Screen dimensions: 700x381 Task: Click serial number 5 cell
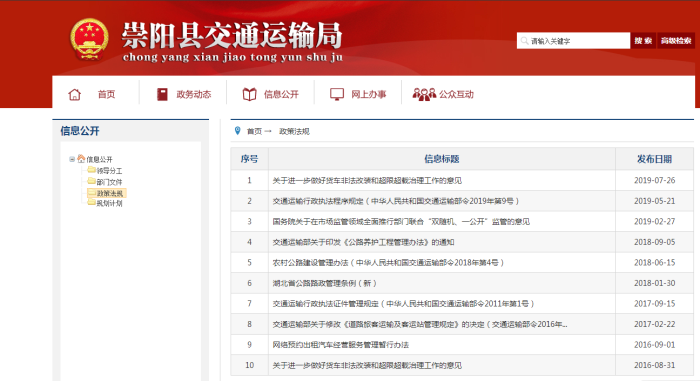pyautogui.click(x=249, y=263)
